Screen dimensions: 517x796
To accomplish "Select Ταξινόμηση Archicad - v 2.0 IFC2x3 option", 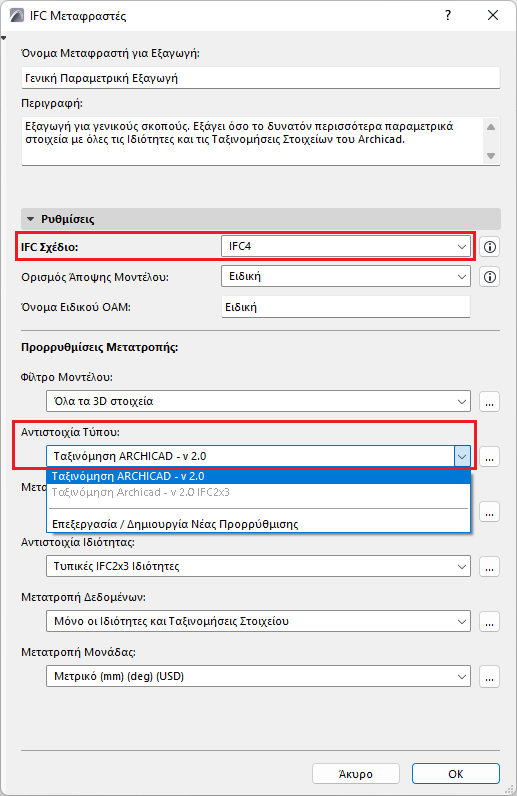I will tap(258, 492).
